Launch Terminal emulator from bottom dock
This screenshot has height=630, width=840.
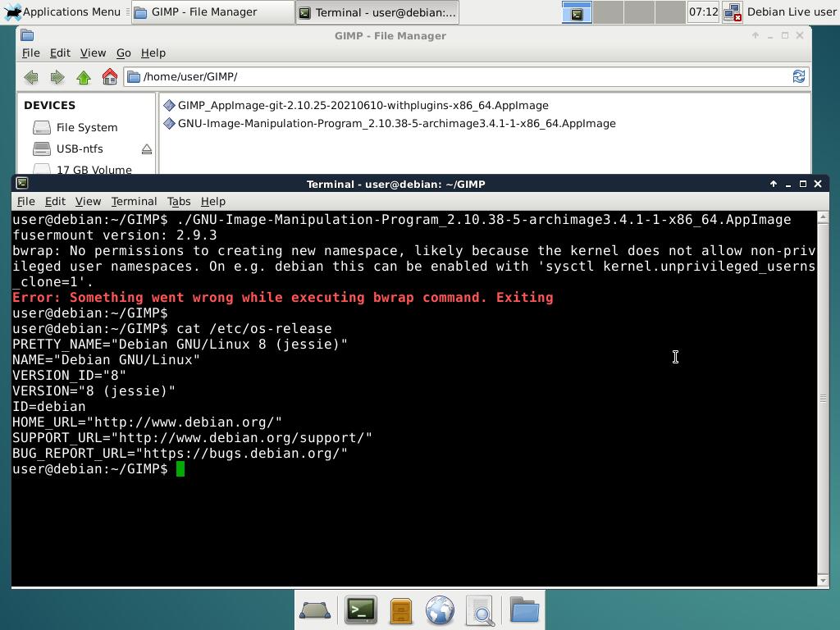(x=361, y=609)
